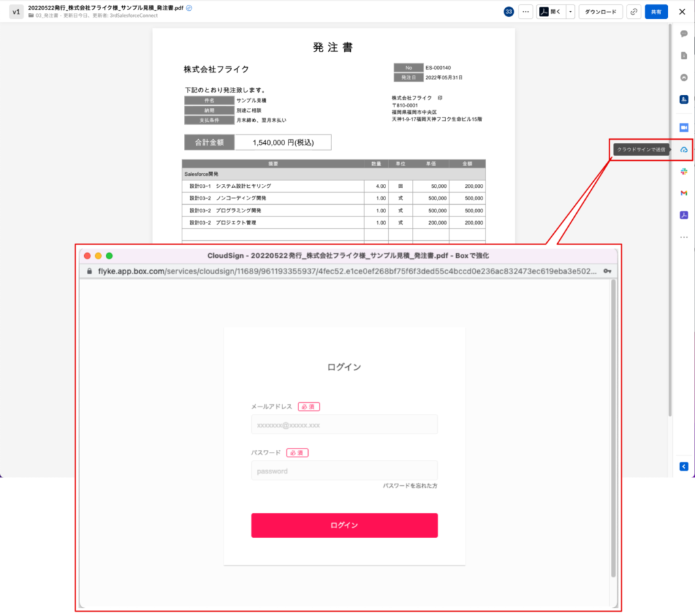Click the 開く button with Adobe icon
Image resolution: width=695 pixels, height=616 pixels.
pyautogui.click(x=551, y=12)
